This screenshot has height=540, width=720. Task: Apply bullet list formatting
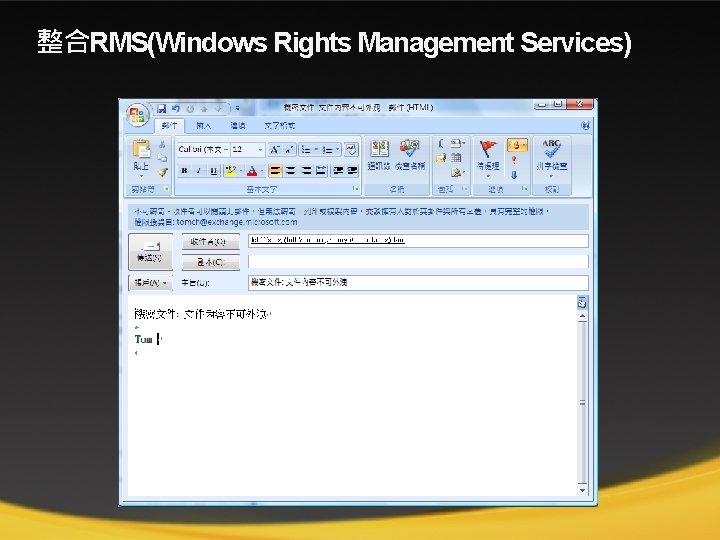pos(306,149)
